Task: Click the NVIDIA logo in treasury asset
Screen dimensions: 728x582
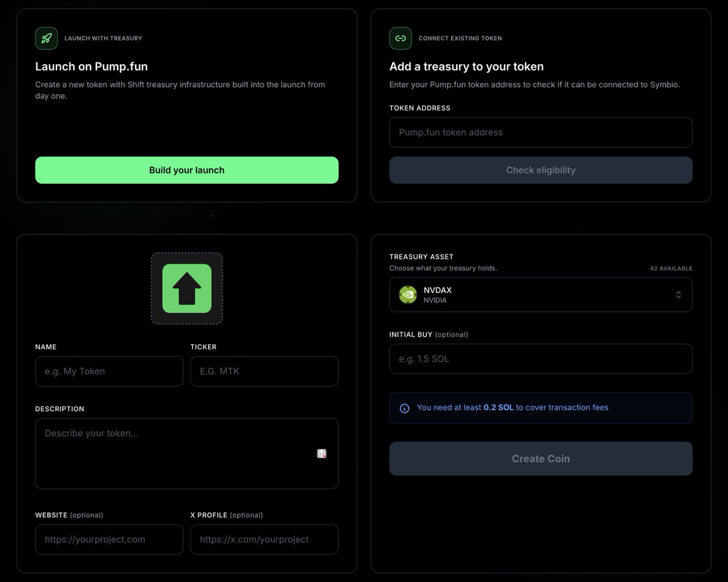Action: tap(408, 295)
